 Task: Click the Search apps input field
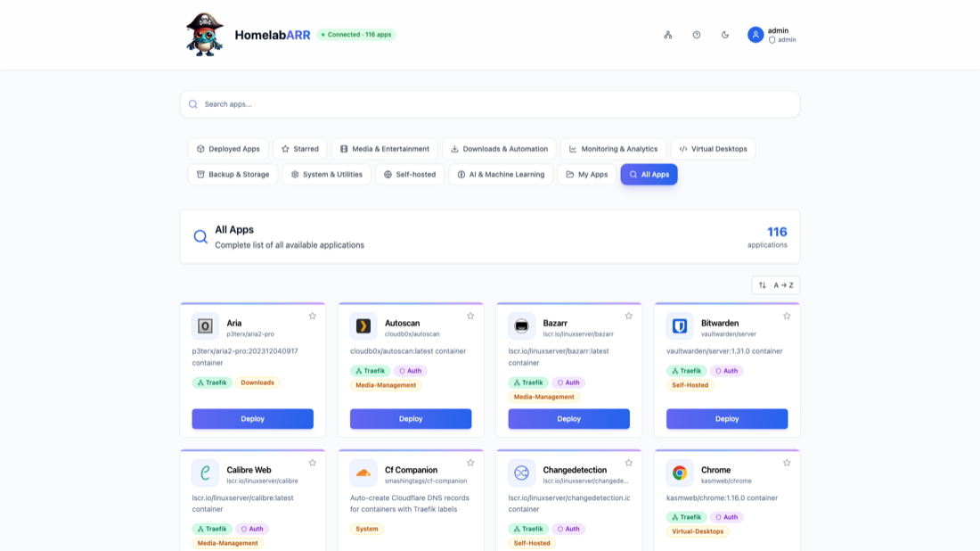pos(490,104)
